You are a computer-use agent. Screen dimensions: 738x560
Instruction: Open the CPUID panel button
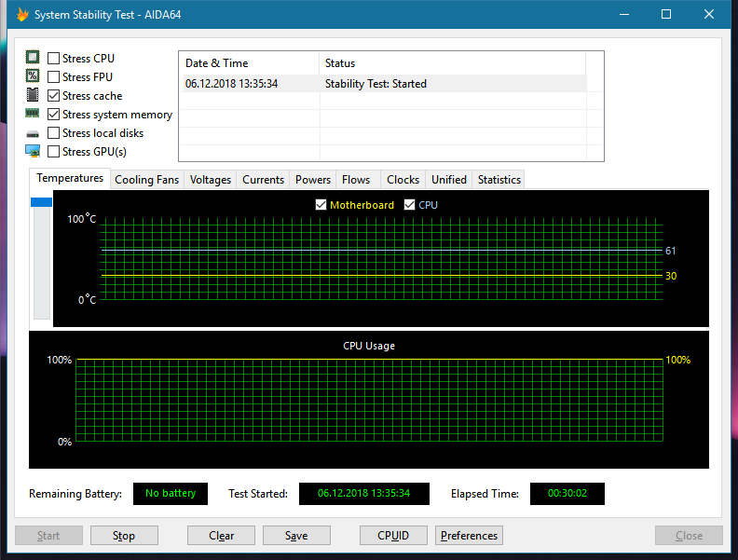pos(393,536)
